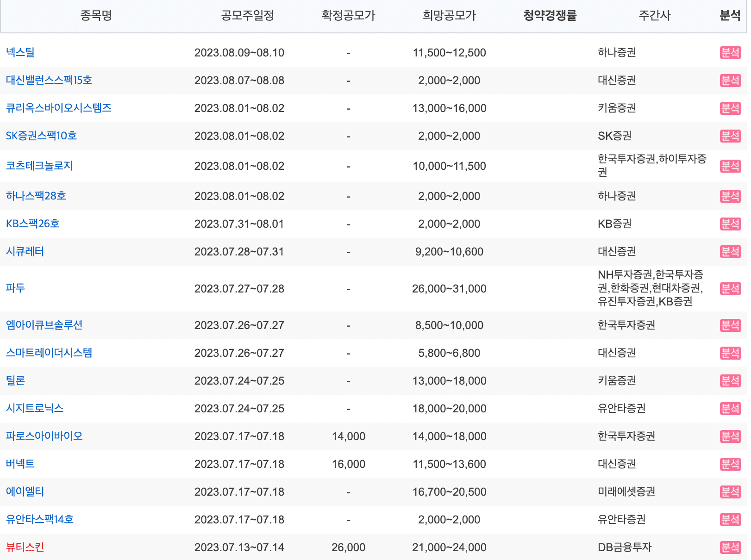
Task: Click the 분석 badge for 에이엘티
Action: click(x=731, y=492)
